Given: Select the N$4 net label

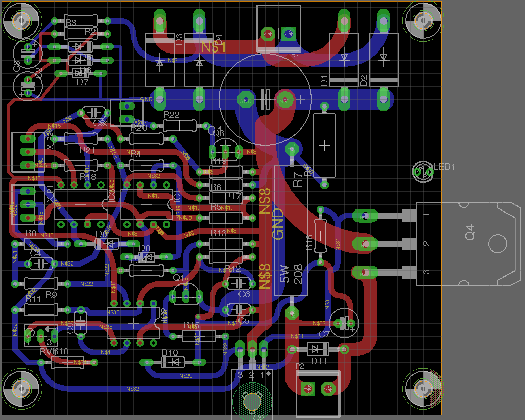Looking at the screenshot, I should click(106, 352).
